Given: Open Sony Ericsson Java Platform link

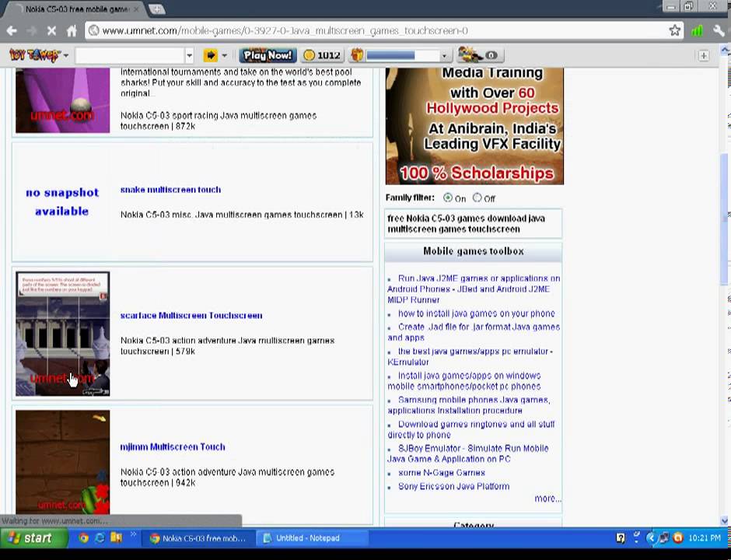Looking at the screenshot, I should [453, 486].
